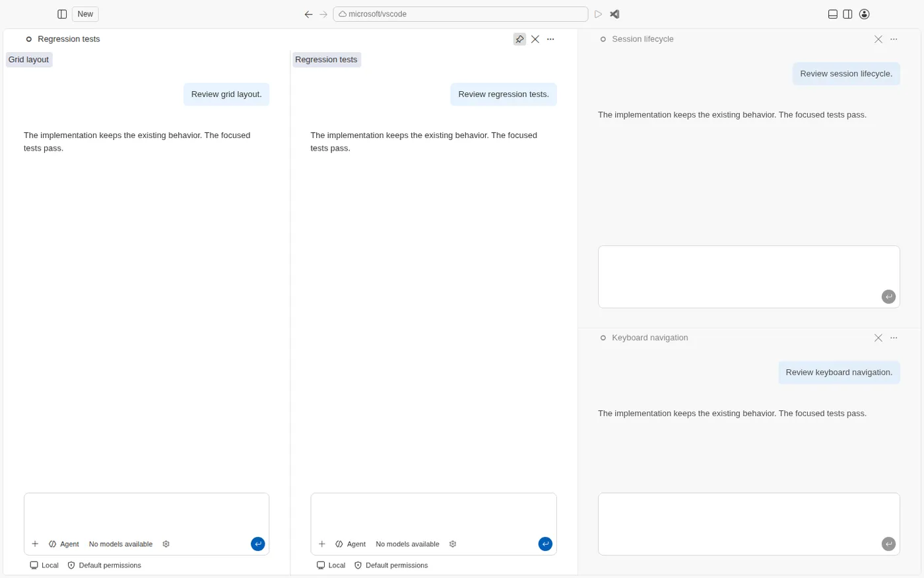This screenshot has height=578, width=924.
Task: Click the New session button
Action: point(85,14)
